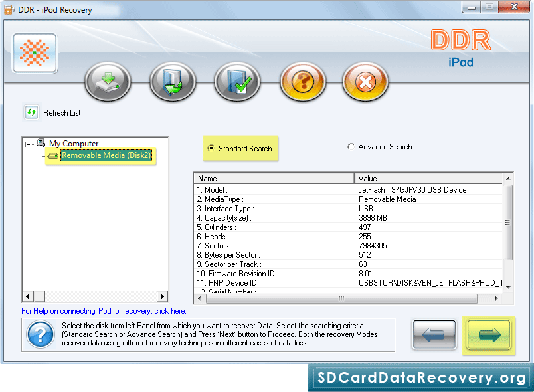This screenshot has height=392, width=534.
Task: Select My Computer tree item
Action: pyautogui.click(x=74, y=144)
